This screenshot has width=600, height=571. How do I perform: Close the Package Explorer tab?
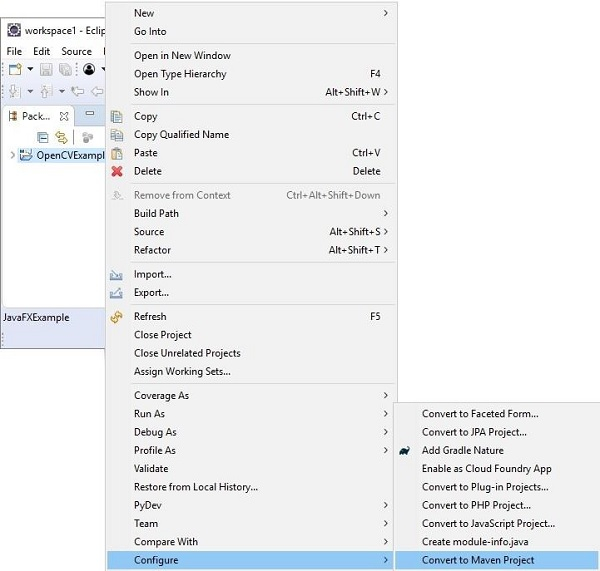[65, 116]
